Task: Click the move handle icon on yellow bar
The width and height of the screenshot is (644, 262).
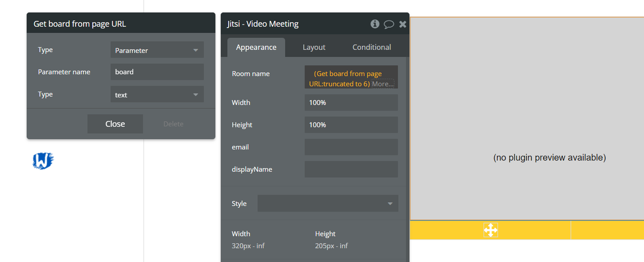Action: (490, 230)
